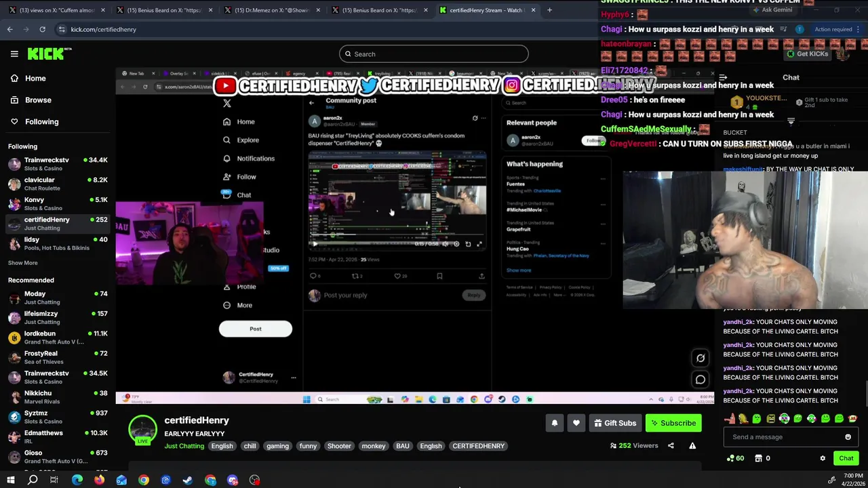Open the chat emoji picker
This screenshot has height=488, width=868.
(848, 437)
